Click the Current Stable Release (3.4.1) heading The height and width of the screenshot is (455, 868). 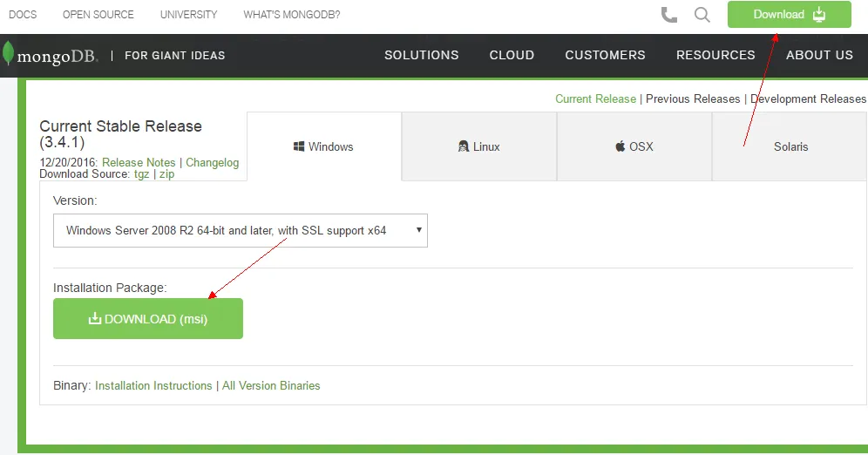click(120, 134)
